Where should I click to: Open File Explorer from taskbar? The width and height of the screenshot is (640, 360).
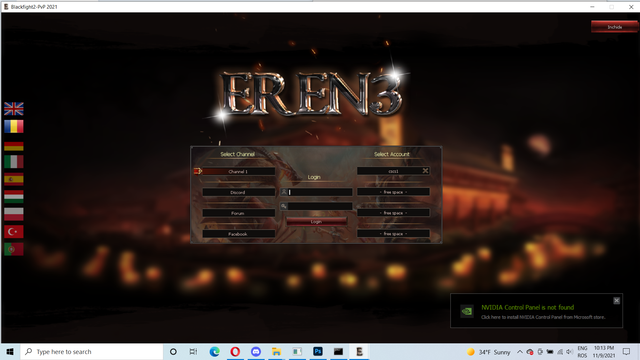[276, 351]
